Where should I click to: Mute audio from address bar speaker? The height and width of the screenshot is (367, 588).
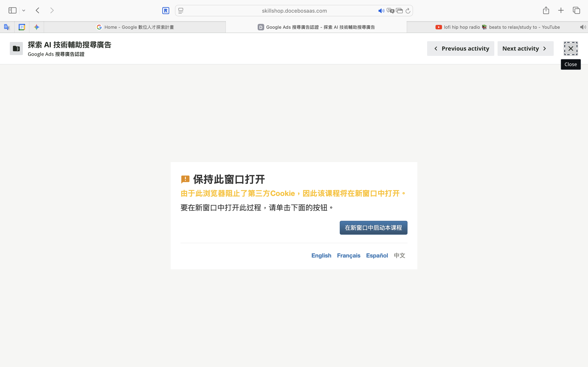pyautogui.click(x=381, y=11)
